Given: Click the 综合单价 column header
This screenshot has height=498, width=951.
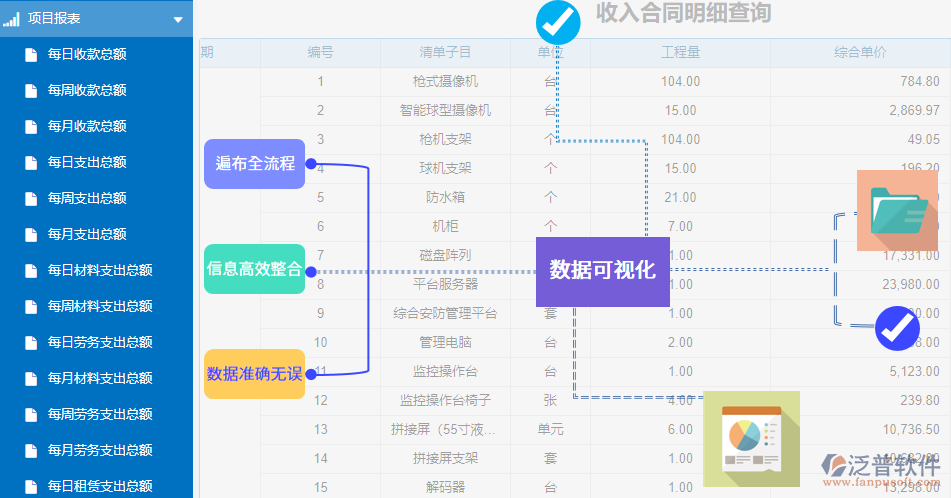Looking at the screenshot, I should point(860,52).
